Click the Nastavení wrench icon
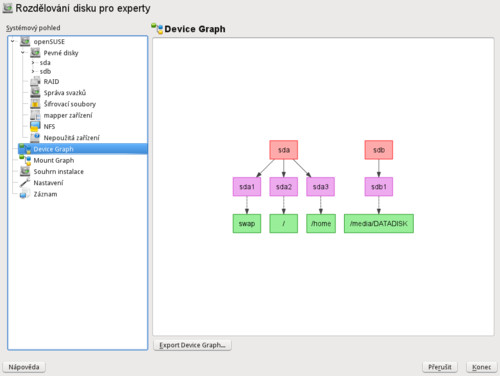The image size is (500, 376). (x=25, y=183)
